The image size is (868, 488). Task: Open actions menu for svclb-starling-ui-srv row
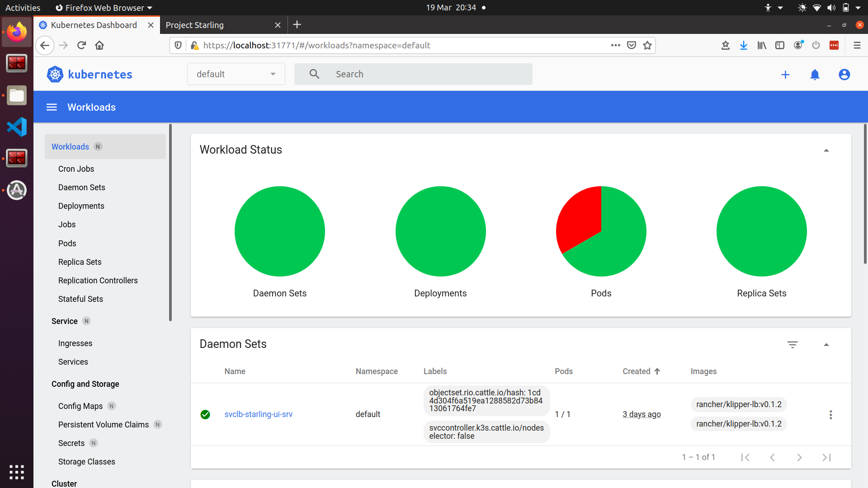tap(830, 414)
